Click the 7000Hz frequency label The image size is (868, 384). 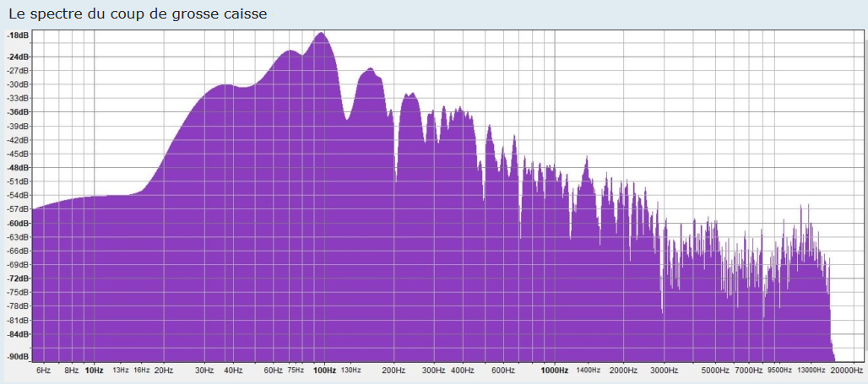(x=749, y=370)
